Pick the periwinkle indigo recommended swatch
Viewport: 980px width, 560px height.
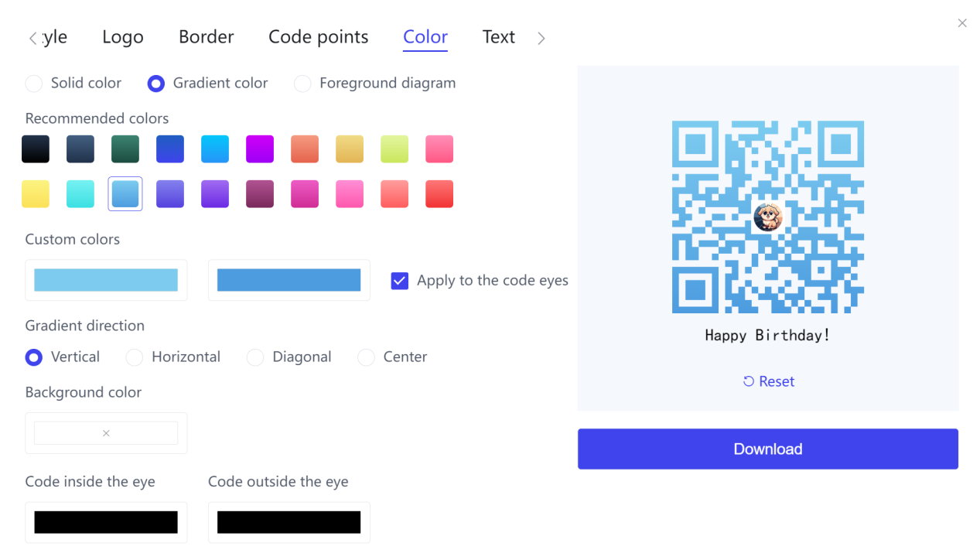pyautogui.click(x=170, y=193)
